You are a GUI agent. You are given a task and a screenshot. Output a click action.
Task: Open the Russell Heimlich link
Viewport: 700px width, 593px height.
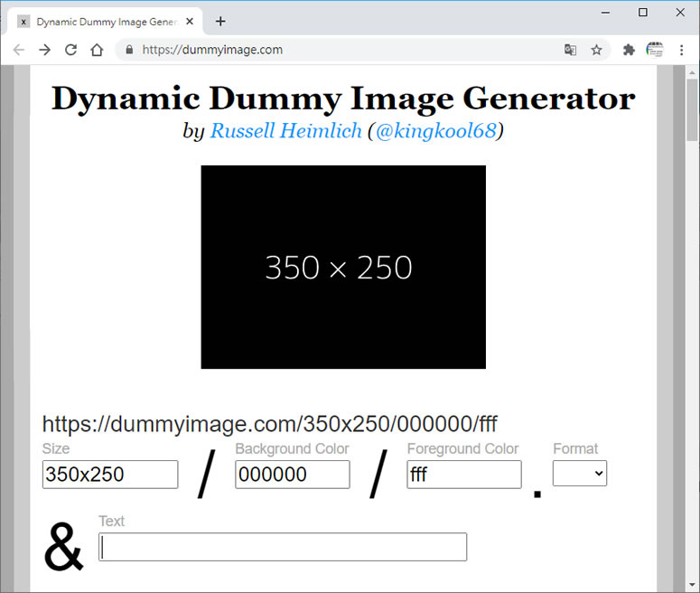point(285,131)
